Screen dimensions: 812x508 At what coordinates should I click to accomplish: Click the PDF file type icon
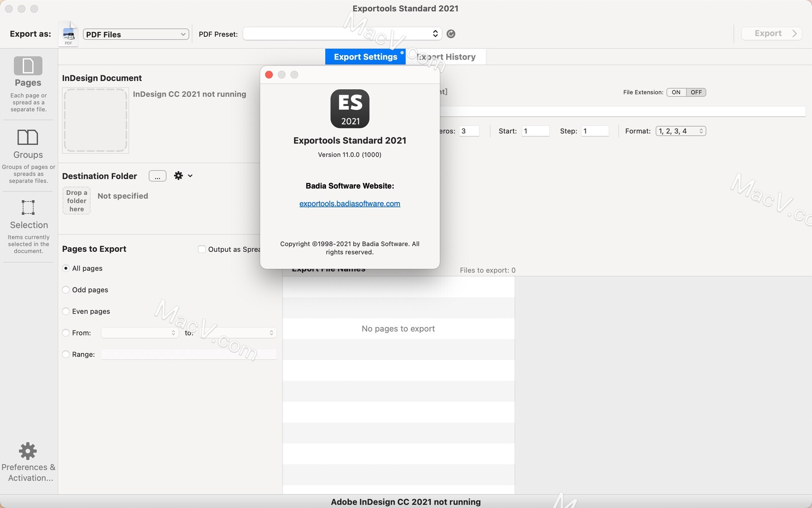click(69, 34)
